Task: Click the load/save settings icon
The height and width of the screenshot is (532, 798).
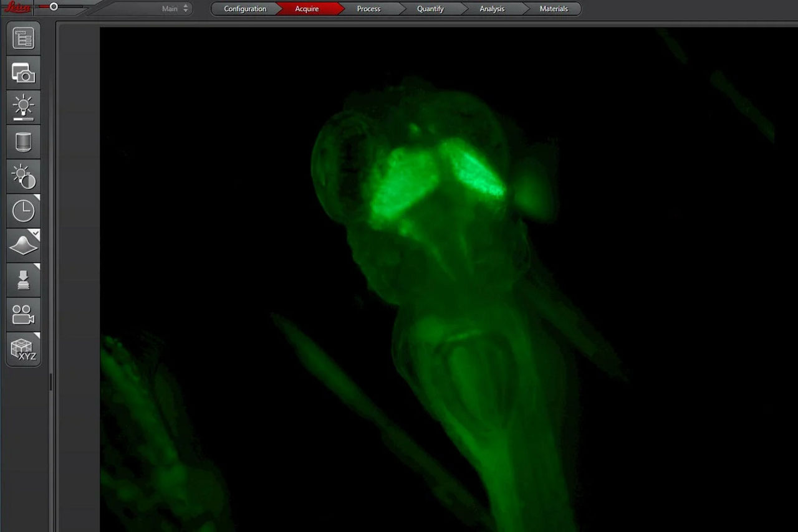Action: [23, 279]
